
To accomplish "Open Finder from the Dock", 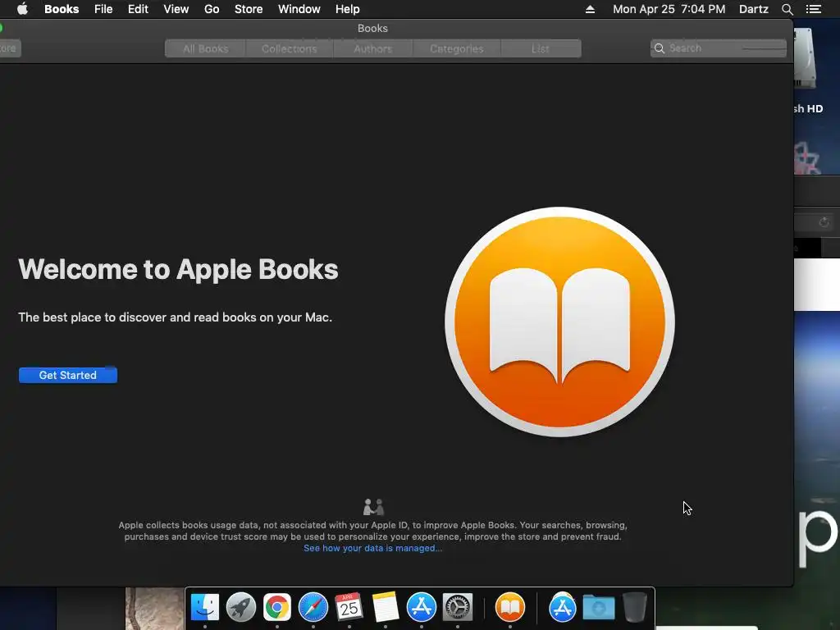I will [205, 608].
